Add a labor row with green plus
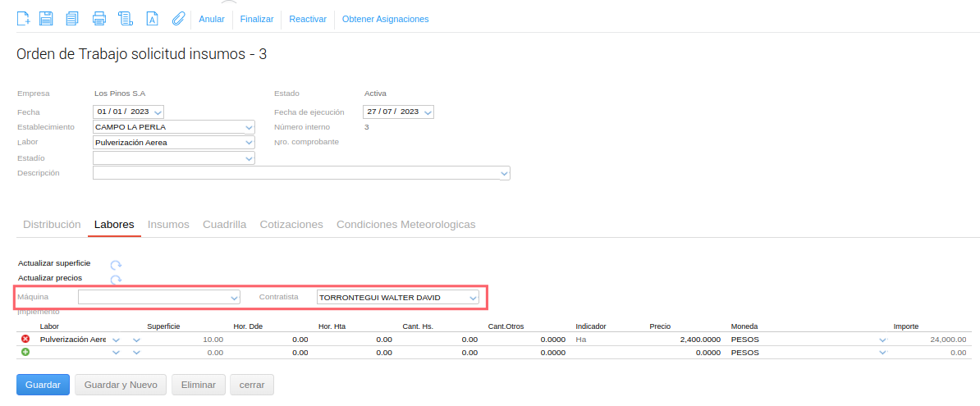 [25, 352]
